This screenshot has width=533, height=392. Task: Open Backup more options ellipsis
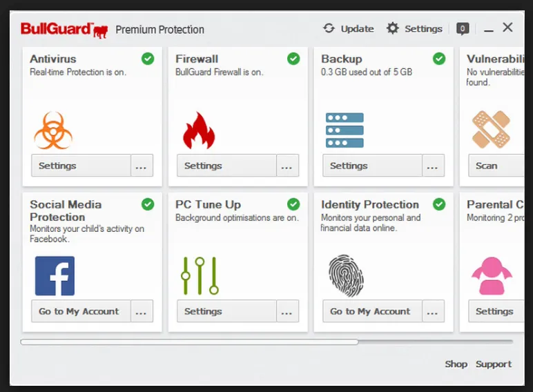point(433,166)
